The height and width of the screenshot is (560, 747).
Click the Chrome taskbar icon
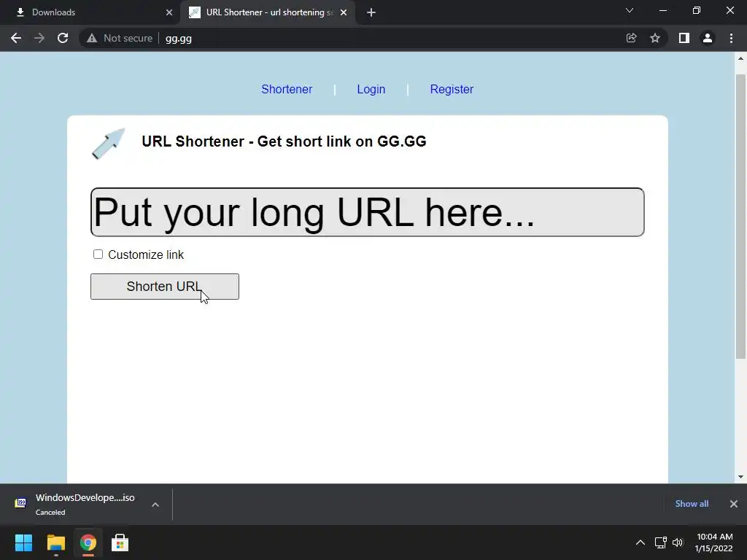pyautogui.click(x=88, y=542)
